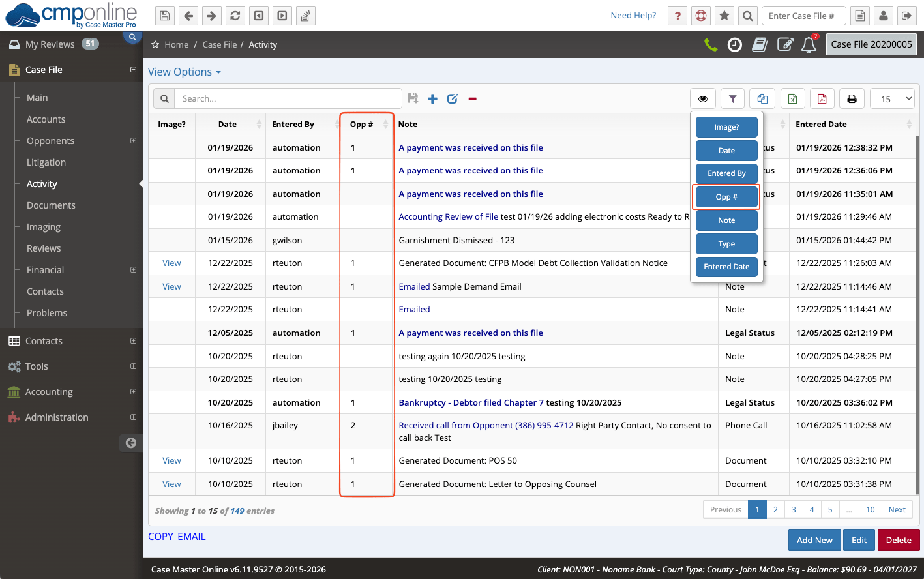Click the green phone call icon
The height and width of the screenshot is (579, 924).
(711, 45)
